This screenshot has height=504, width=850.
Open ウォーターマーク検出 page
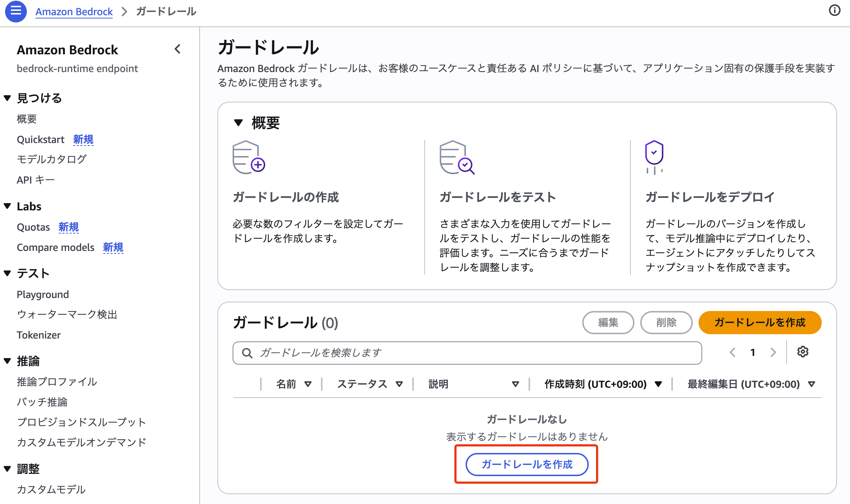67,314
